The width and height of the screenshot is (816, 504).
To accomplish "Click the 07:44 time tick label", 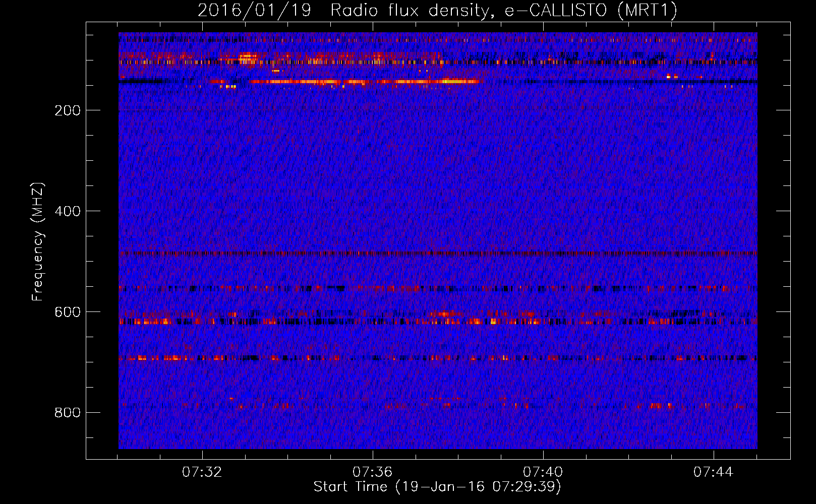I will pyautogui.click(x=713, y=472).
